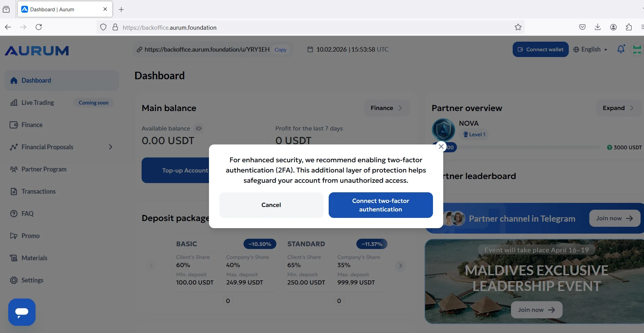Copy the referral link
Viewport: 644px width, 333px height.
pos(280,50)
